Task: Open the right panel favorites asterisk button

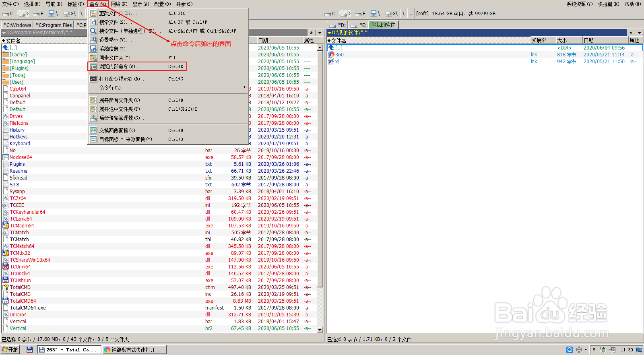Action: pyautogui.click(x=631, y=33)
